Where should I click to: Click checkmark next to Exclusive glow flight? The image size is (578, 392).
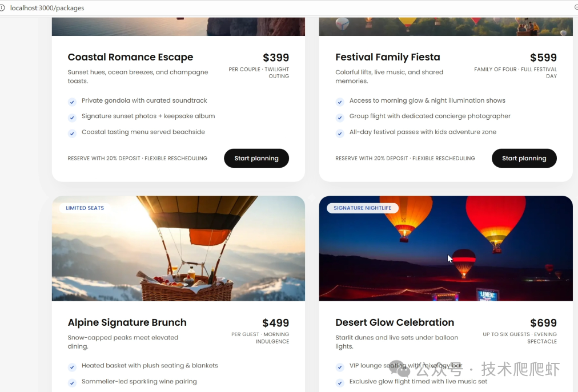pyautogui.click(x=340, y=383)
